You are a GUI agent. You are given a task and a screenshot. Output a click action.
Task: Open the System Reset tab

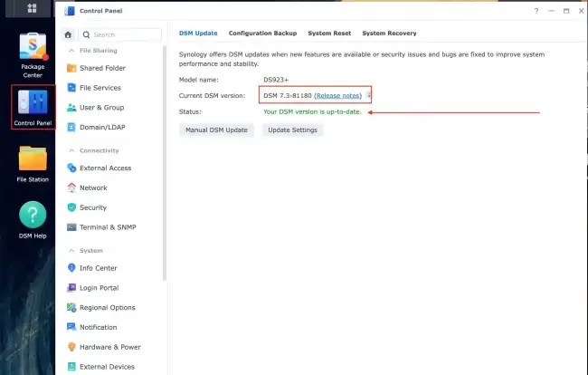pyautogui.click(x=329, y=33)
